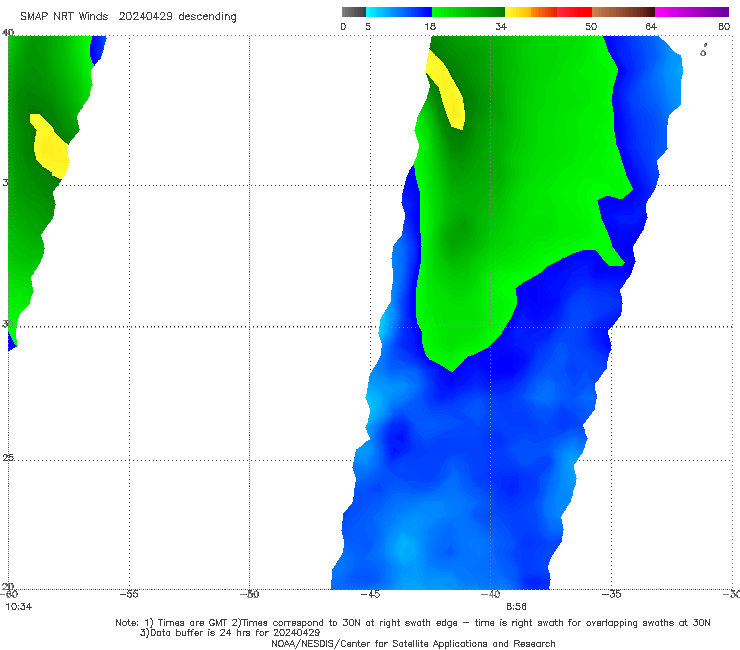The height and width of the screenshot is (650, 740).
Task: Click the red color bar segment before 50
Action: pyautogui.click(x=574, y=12)
